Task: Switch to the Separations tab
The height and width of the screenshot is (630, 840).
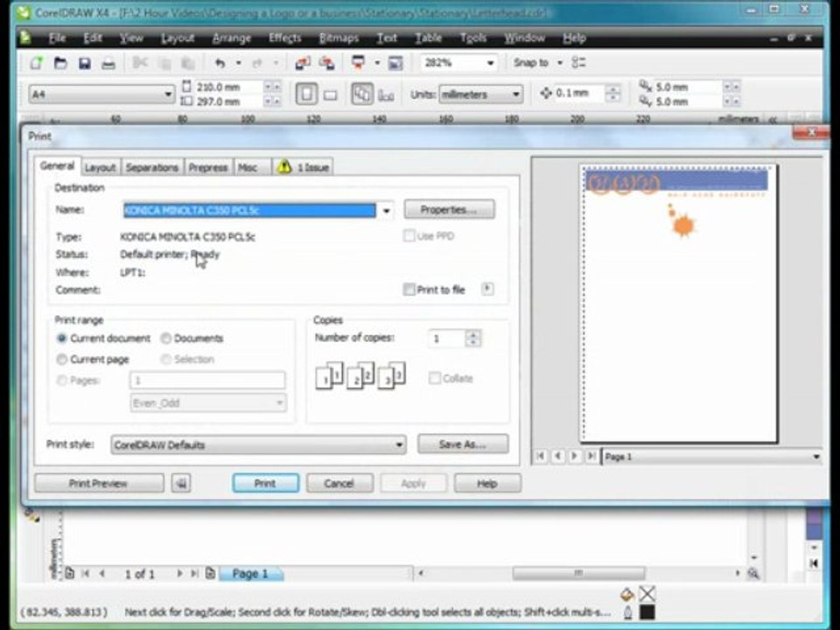Action: [152, 168]
